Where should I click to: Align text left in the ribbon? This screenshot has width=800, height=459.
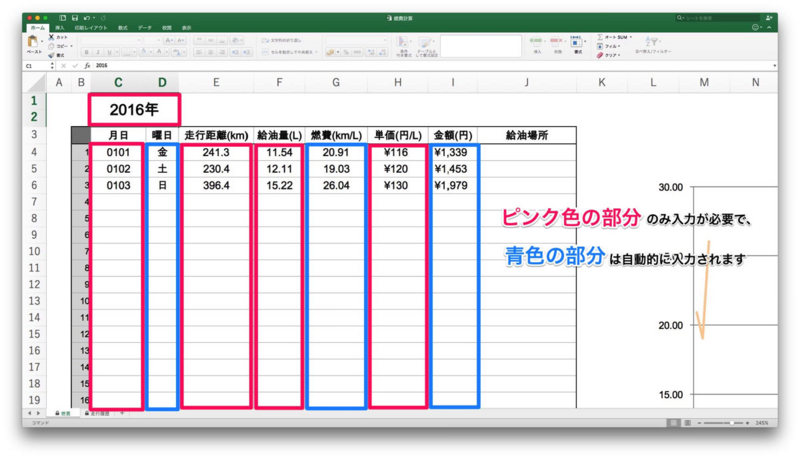tap(199, 52)
